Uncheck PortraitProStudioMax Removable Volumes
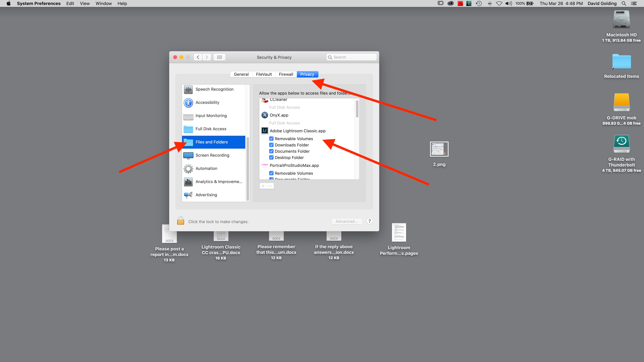 (271, 173)
